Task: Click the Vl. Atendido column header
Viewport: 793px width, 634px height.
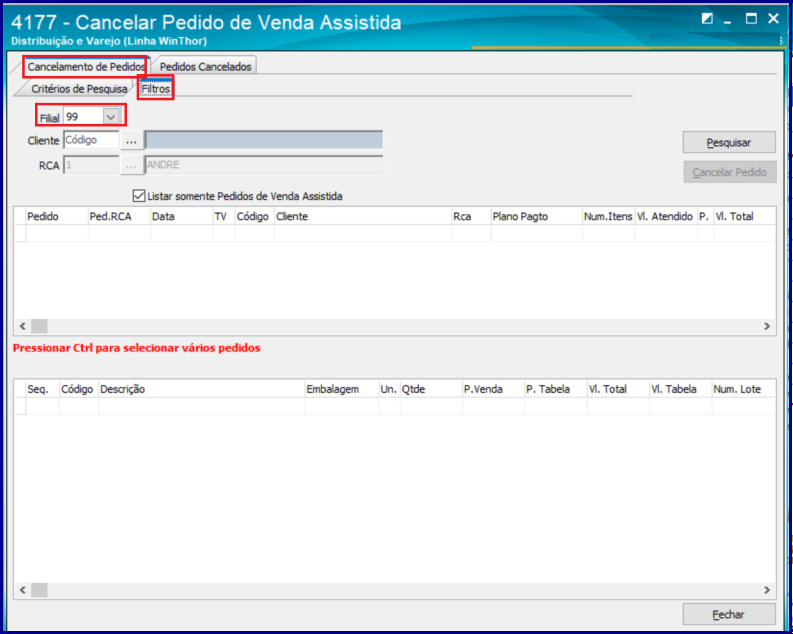Action: [666, 216]
